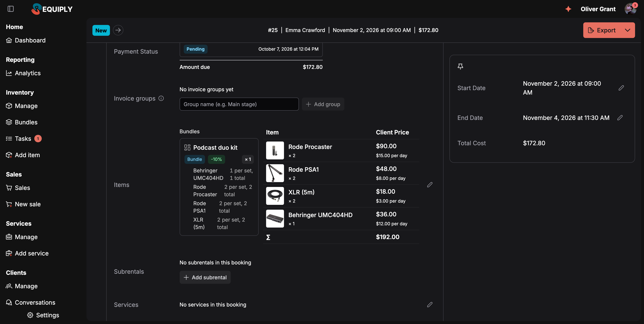This screenshot has height=324, width=644.
Task: Go to Analytics in the sidebar
Action: [x=23, y=73]
